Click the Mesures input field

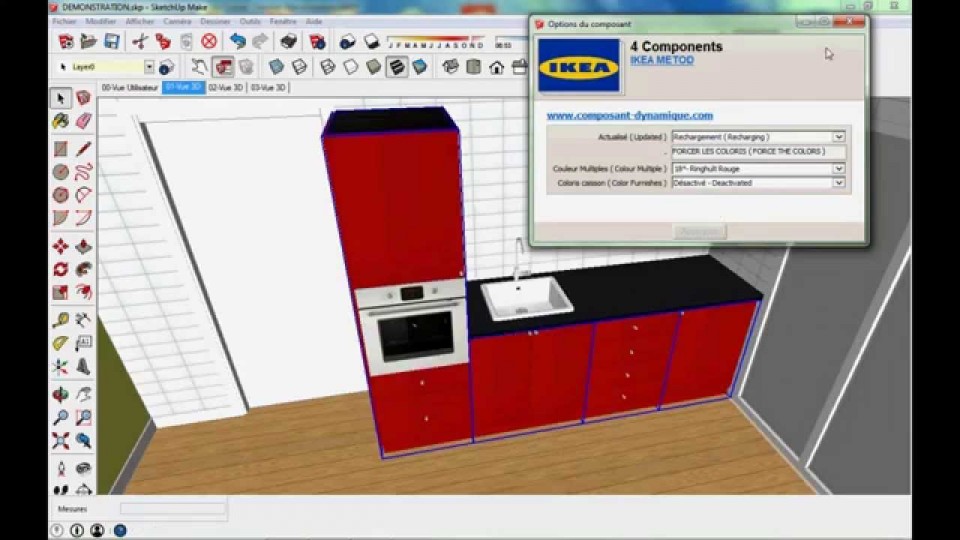coord(173,509)
